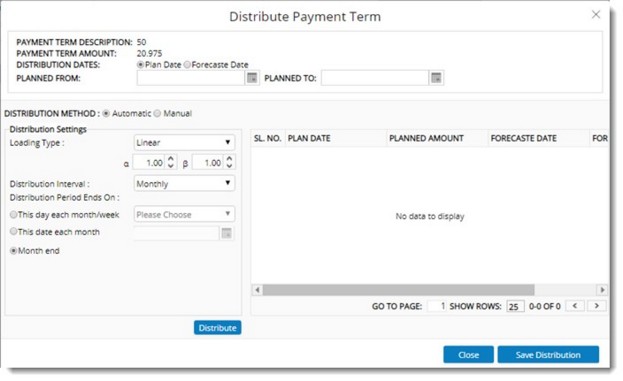Go to the previous page of results
Image resolution: width=623 pixels, height=381 pixels.
(x=575, y=306)
